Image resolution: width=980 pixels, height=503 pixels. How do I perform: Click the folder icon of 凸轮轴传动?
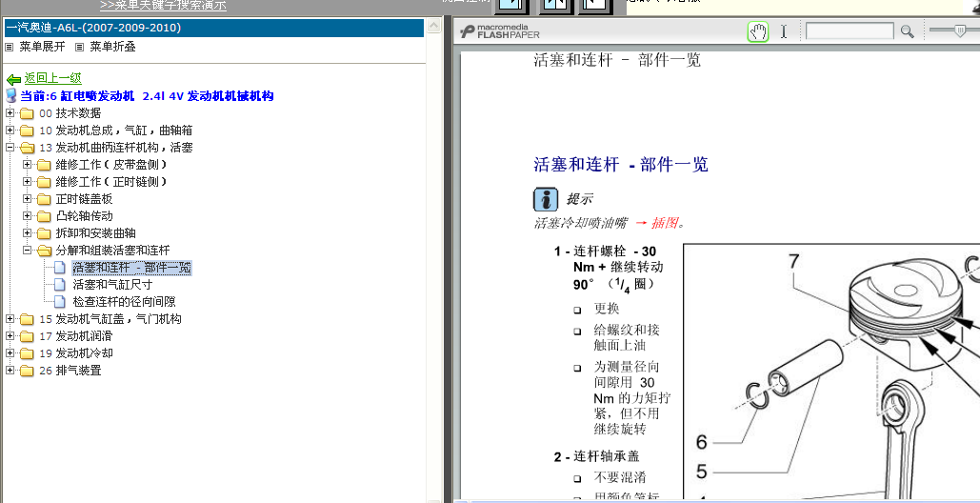pos(44,216)
